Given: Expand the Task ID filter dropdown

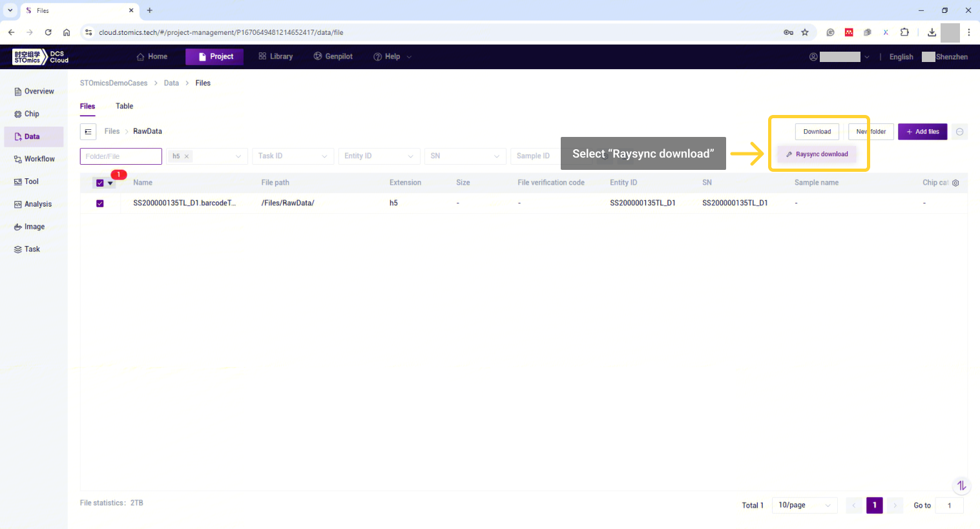Looking at the screenshot, I should pos(293,156).
